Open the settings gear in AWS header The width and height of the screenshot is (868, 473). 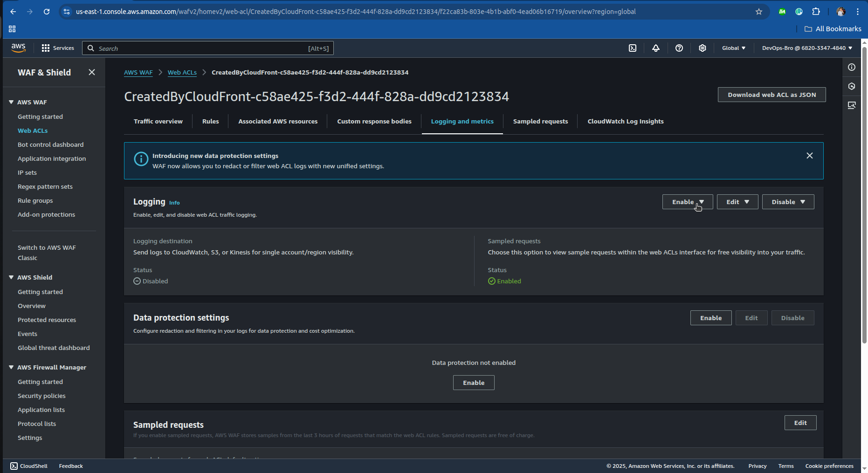pyautogui.click(x=703, y=48)
